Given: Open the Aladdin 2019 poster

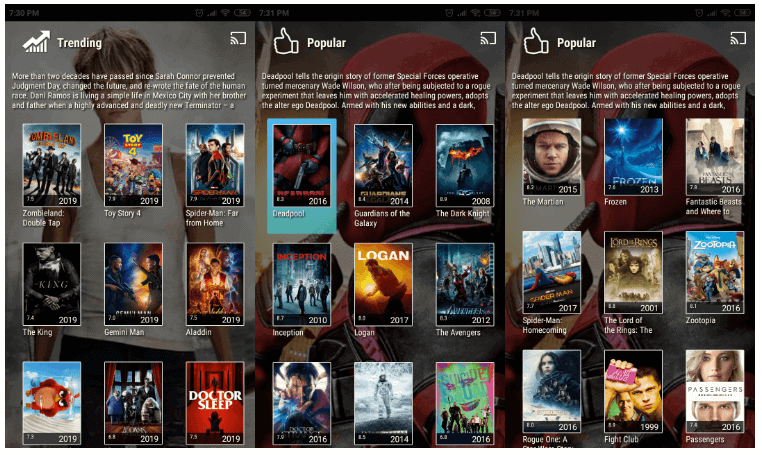Looking at the screenshot, I should pyautogui.click(x=215, y=284).
